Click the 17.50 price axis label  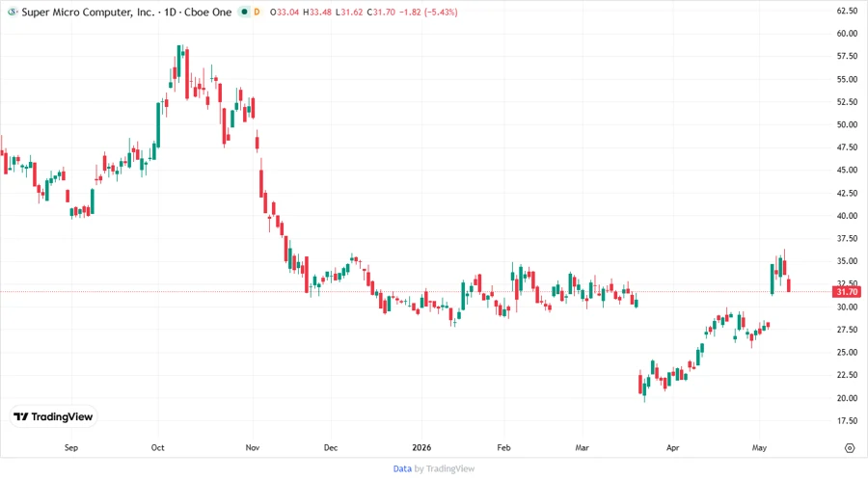coord(847,420)
